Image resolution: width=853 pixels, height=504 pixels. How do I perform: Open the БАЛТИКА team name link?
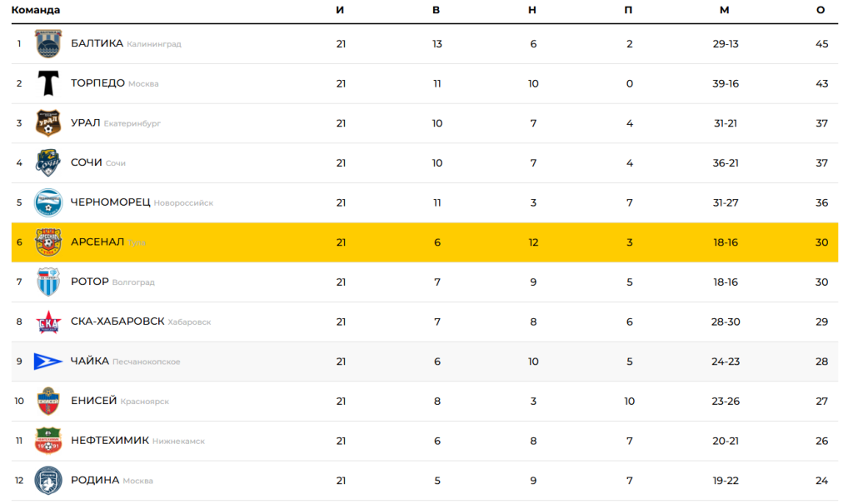click(97, 43)
